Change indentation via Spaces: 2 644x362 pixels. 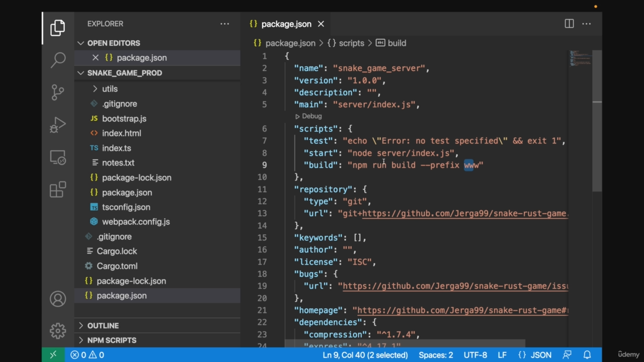[436, 354]
